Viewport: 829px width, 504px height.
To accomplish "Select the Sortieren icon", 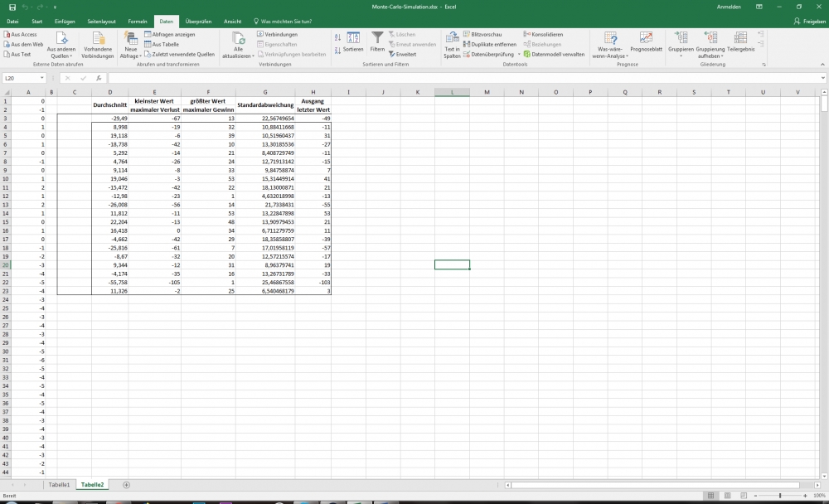I will pos(351,40).
